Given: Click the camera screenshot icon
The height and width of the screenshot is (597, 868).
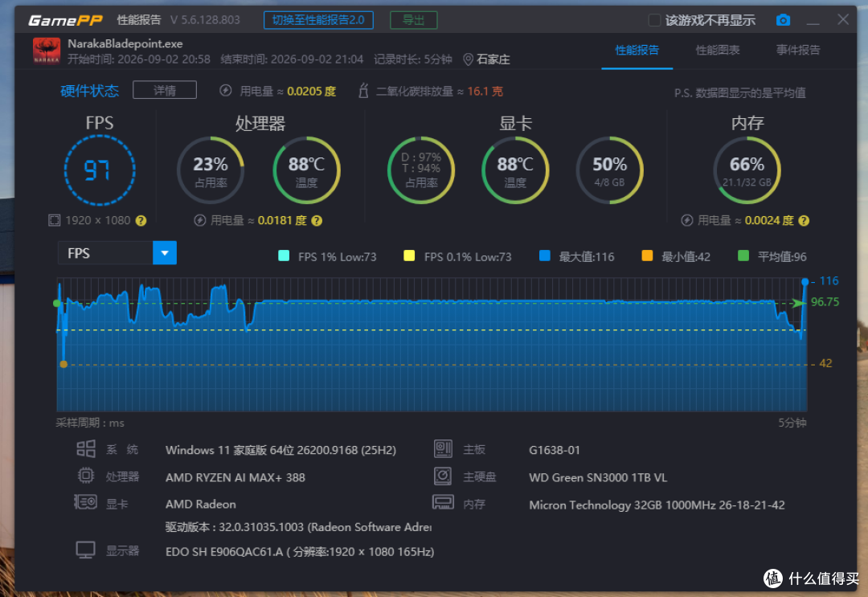Looking at the screenshot, I should tap(783, 20).
